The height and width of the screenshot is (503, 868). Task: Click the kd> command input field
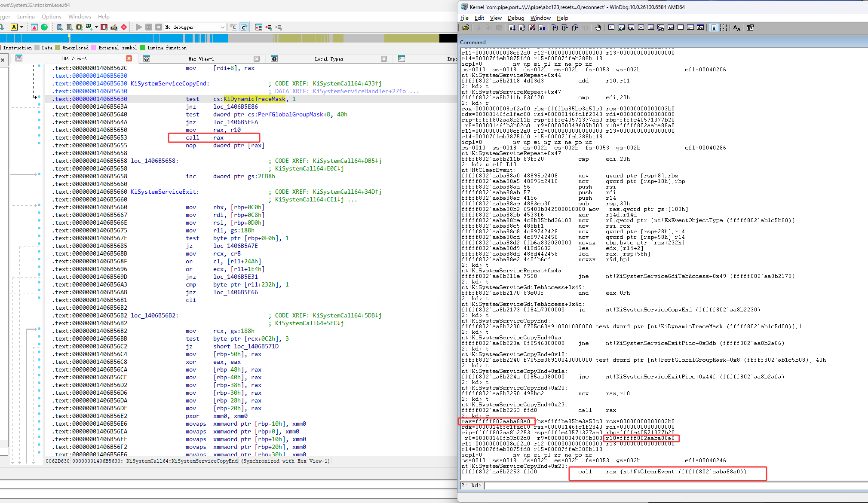[671, 485]
